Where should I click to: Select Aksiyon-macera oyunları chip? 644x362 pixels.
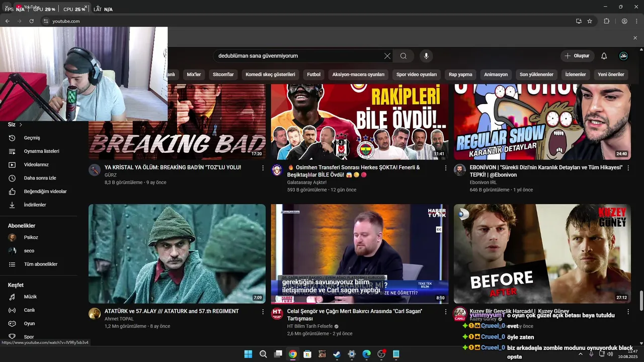358,74
